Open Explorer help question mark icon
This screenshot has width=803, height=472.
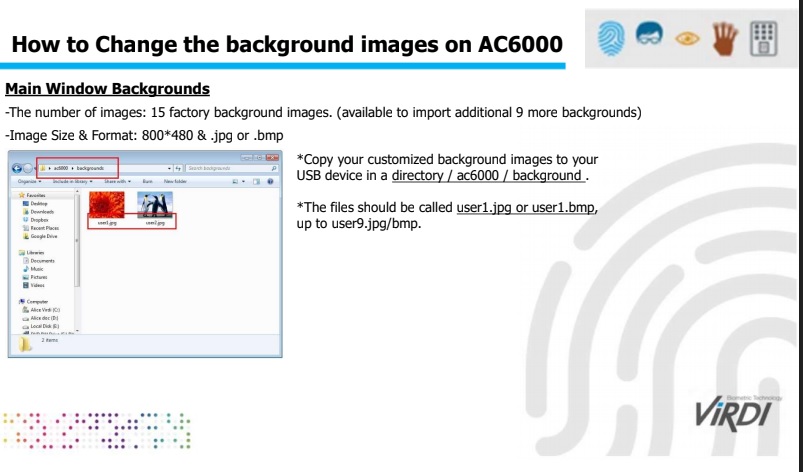coord(270,181)
